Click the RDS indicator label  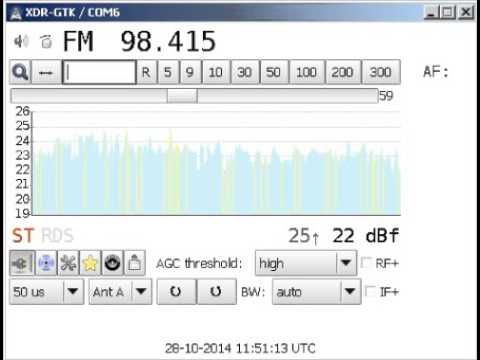[x=57, y=235]
